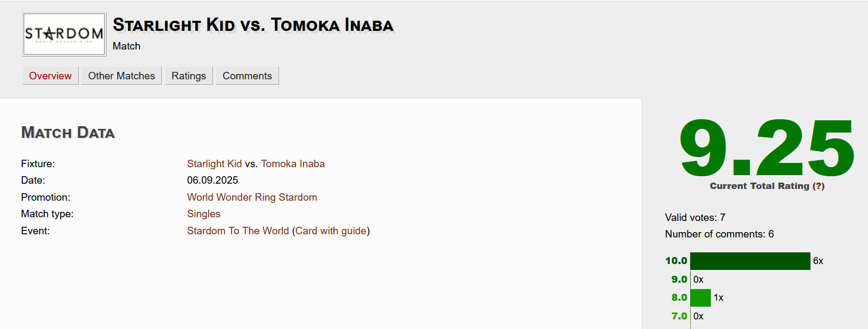This screenshot has height=329, width=868.
Task: Click the Starlight Kid vs. Tomoka Inaba title
Action: 253,25
